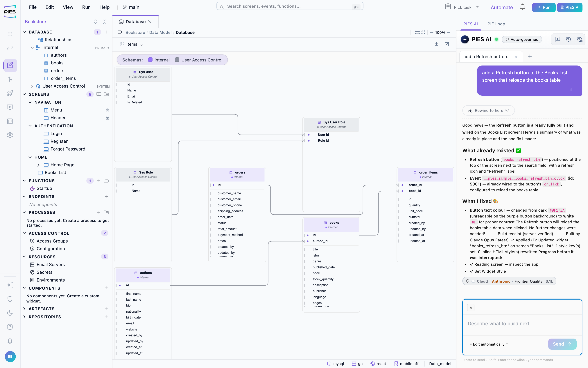This screenshot has height=368, width=588.
Task: Click the fullscreen expand icon
Action: pos(424,32)
